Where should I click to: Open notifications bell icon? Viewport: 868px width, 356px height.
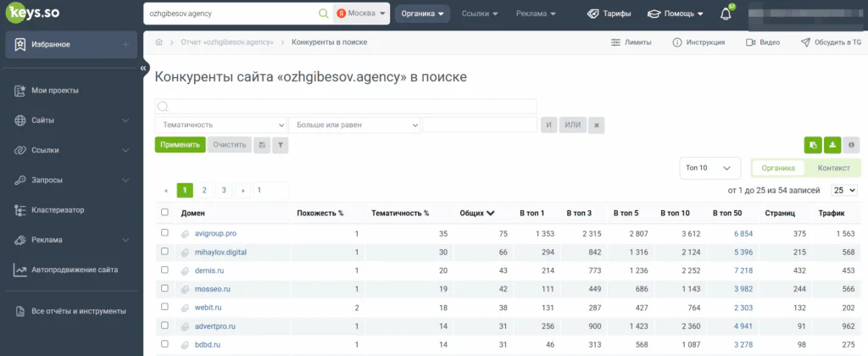pos(726,14)
